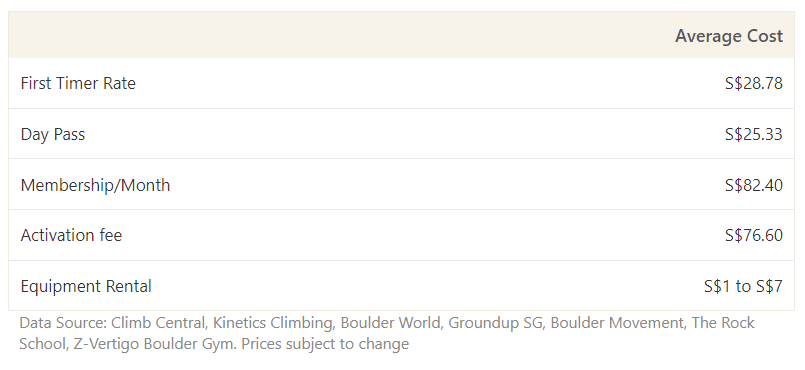Click Kinetics Climbing in the source note
The height and width of the screenshot is (370, 805).
(273, 323)
